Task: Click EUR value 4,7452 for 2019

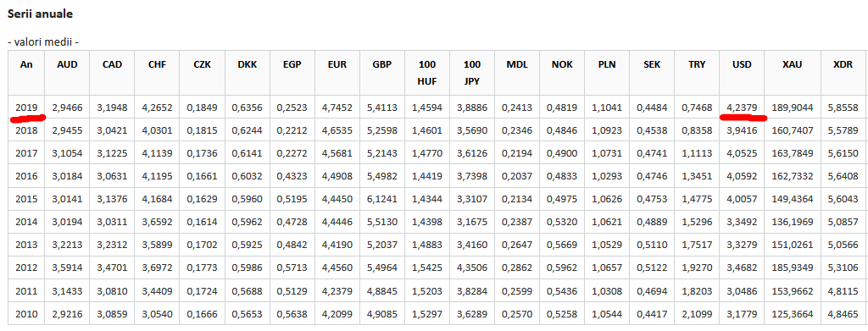Action: tap(337, 108)
